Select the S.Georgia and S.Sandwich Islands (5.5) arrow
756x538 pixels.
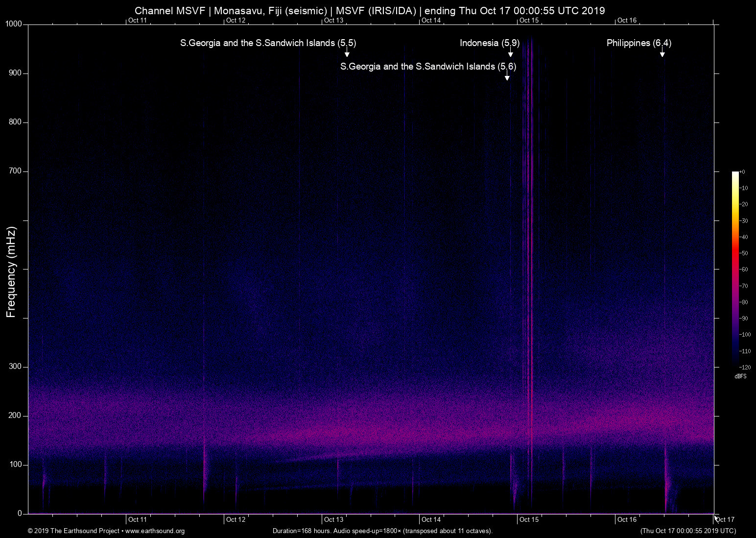point(347,54)
